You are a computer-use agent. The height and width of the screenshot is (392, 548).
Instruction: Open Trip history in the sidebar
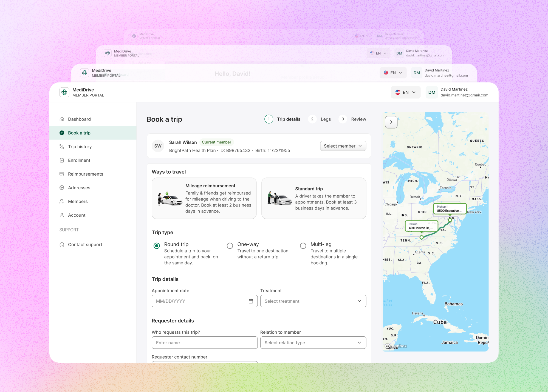point(93,147)
